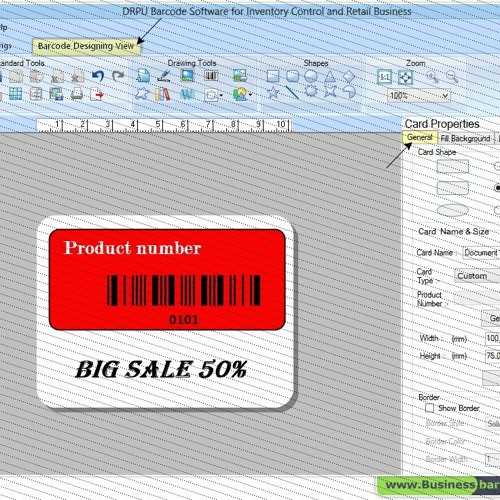
Task: Select the barcode graphic on the red label
Action: tap(184, 290)
